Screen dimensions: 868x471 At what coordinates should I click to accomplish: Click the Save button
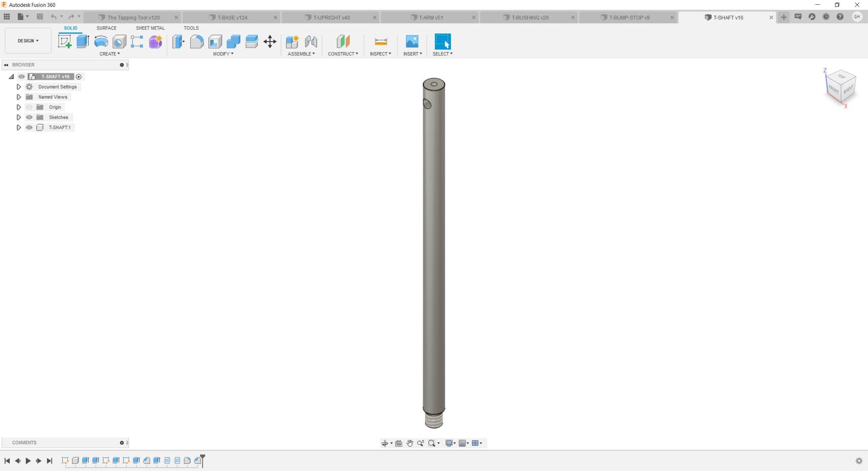click(x=40, y=17)
